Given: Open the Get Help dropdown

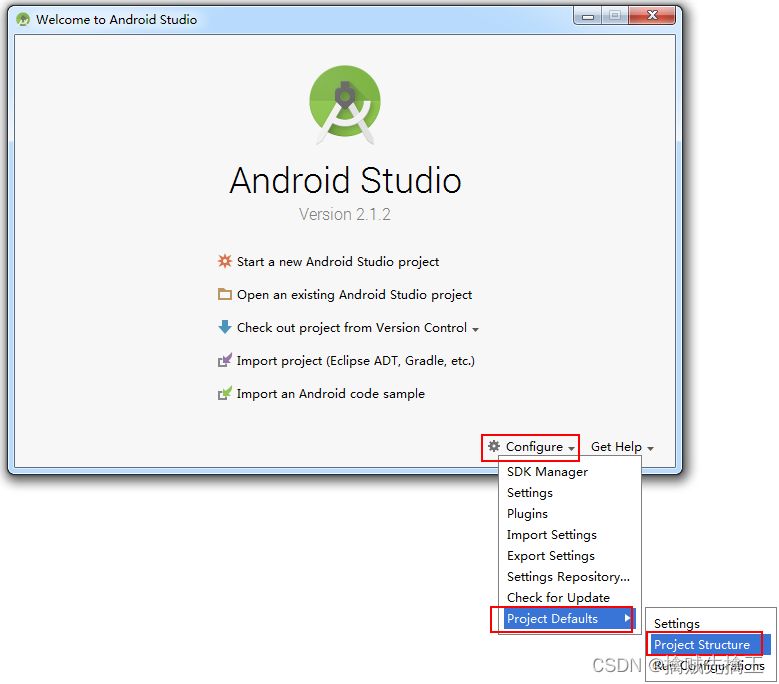Looking at the screenshot, I should pos(622,447).
